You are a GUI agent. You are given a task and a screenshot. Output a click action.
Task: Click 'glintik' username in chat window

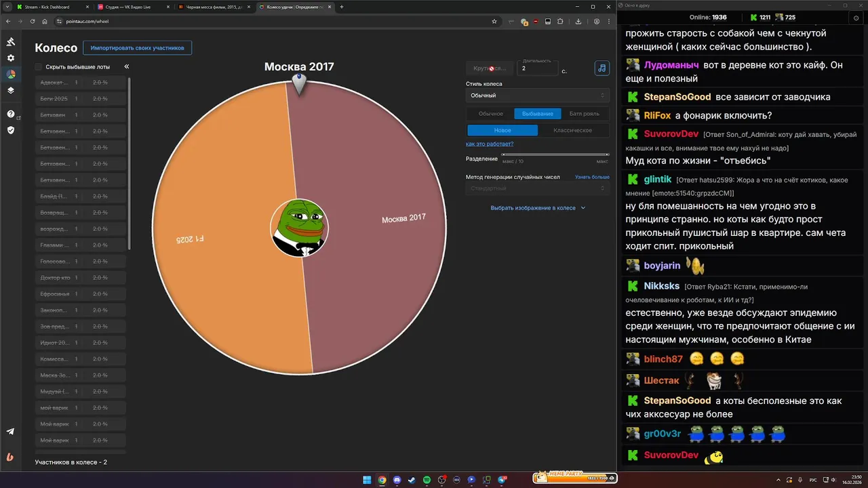(x=658, y=180)
